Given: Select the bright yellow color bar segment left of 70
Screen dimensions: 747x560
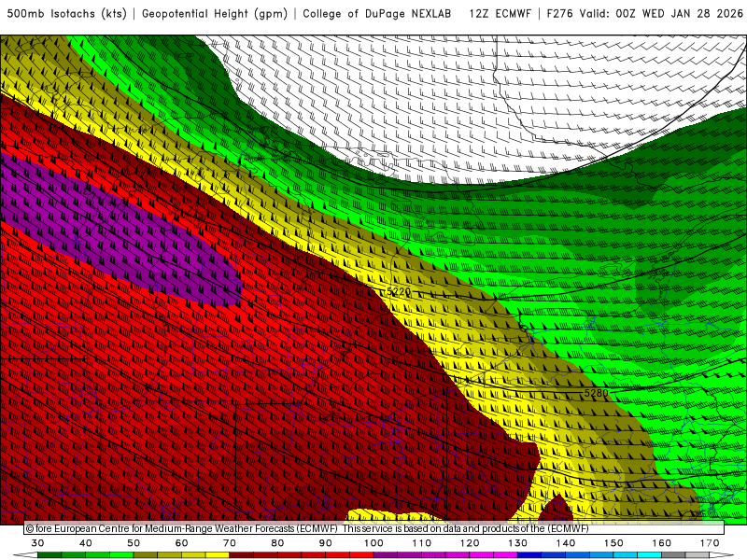Looking at the screenshot, I should [218, 555].
